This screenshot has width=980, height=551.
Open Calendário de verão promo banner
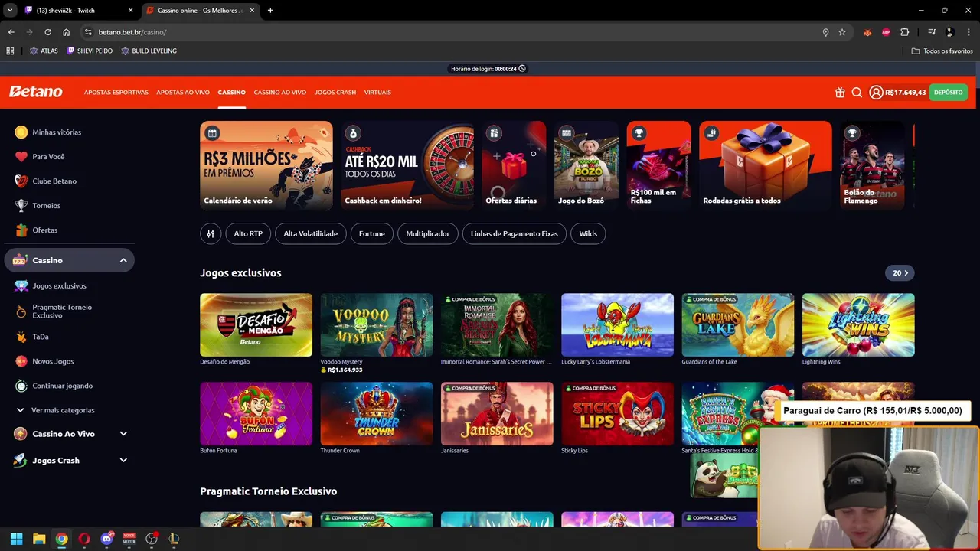[266, 165]
